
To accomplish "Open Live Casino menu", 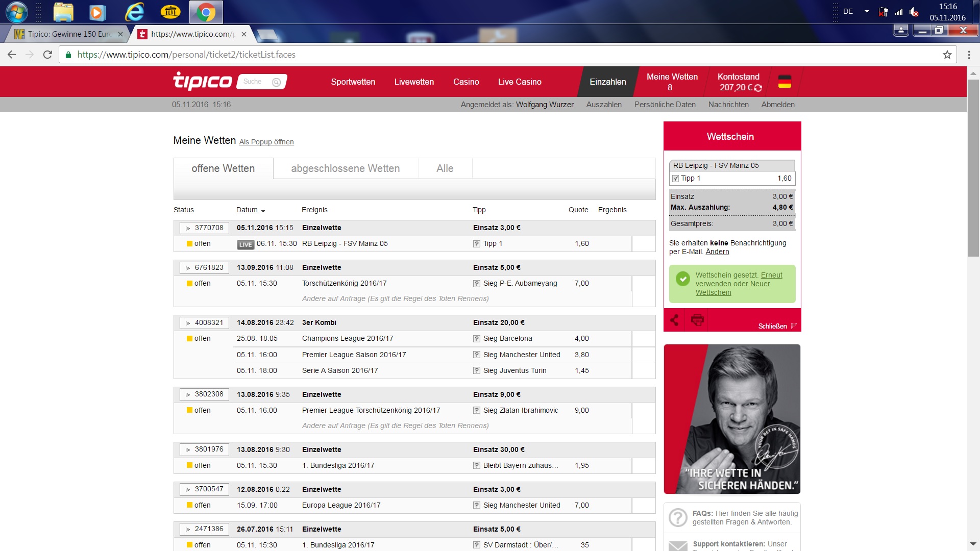I will [520, 82].
